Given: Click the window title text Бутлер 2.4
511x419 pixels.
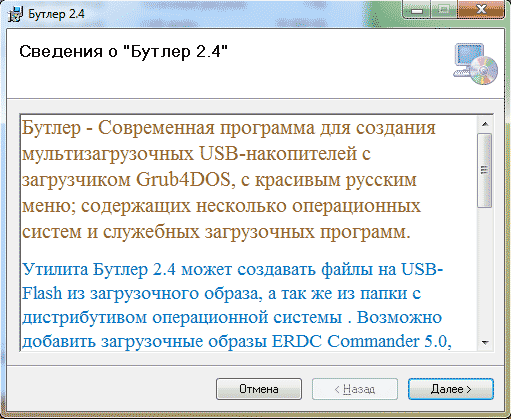Looking at the screenshot, I should [x=56, y=14].
